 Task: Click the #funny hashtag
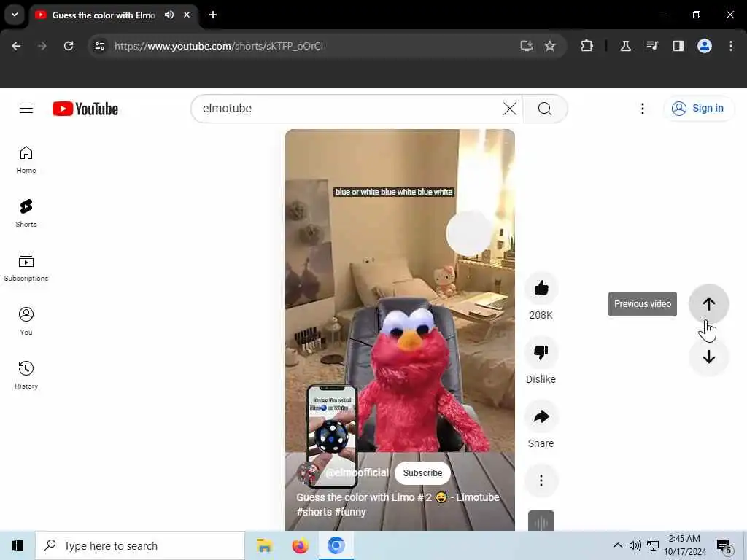tap(350, 512)
